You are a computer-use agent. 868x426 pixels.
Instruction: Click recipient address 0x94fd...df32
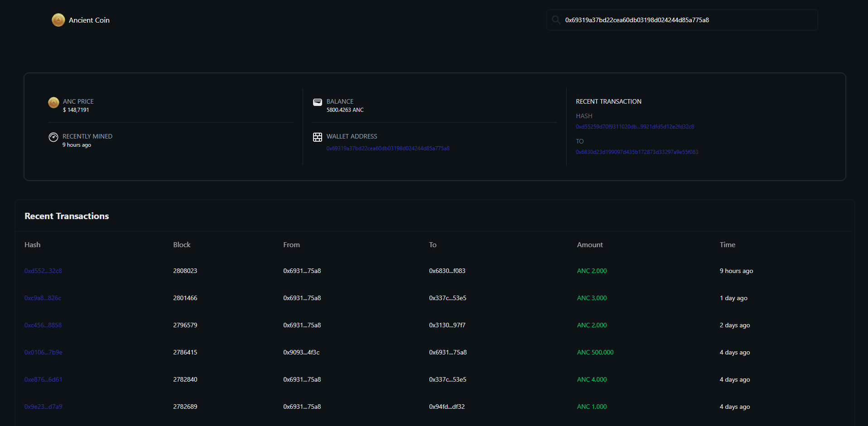(447, 407)
